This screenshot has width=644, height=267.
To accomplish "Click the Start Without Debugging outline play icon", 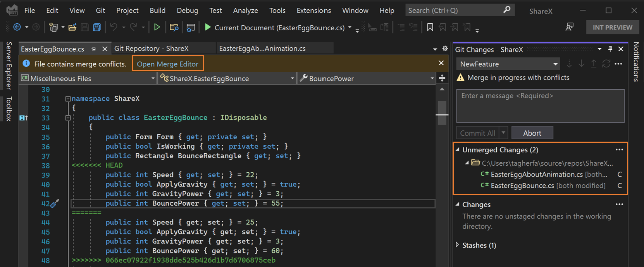I will (x=157, y=27).
